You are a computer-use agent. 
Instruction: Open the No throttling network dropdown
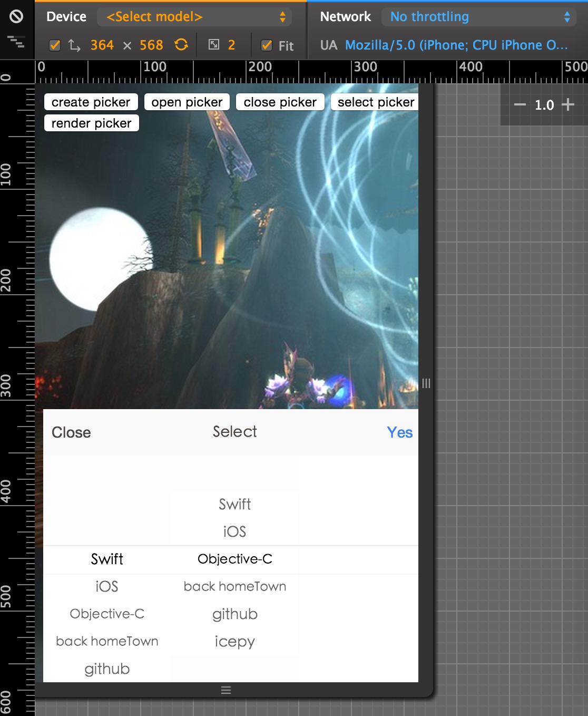tap(478, 16)
